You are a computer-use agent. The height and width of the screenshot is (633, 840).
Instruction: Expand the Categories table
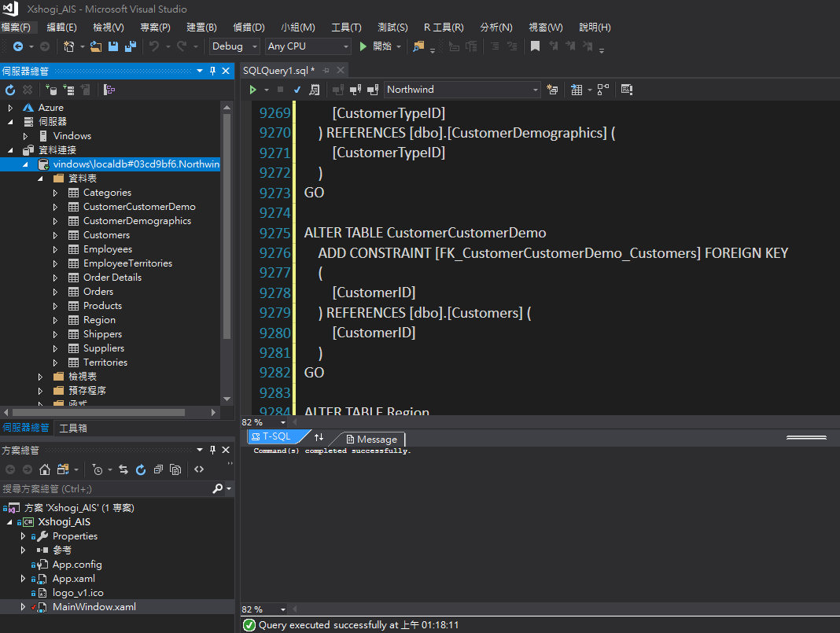tap(55, 193)
